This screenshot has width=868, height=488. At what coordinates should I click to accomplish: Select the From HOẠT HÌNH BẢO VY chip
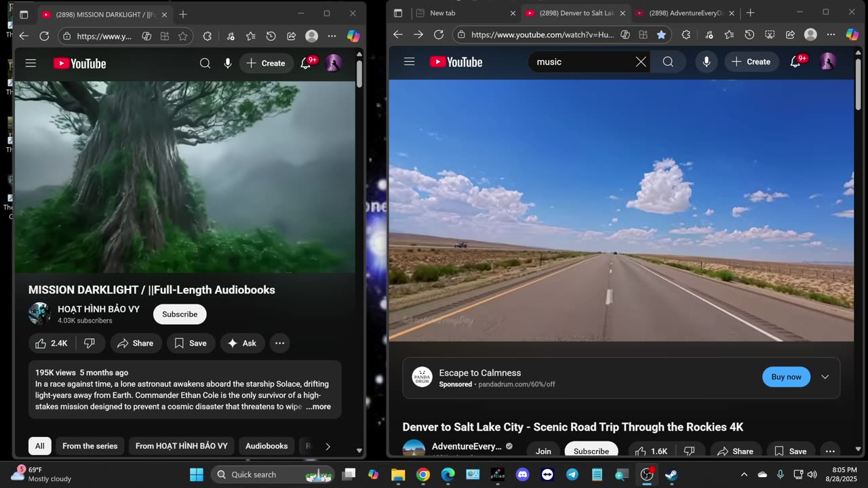click(x=181, y=446)
